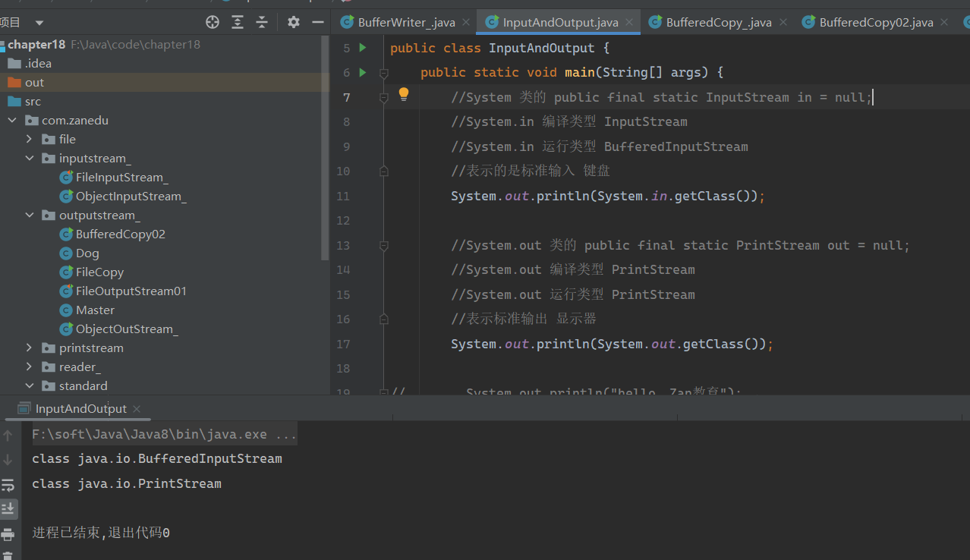Click the Expand All icon in project toolbar
Viewport: 970px width, 560px height.
pyautogui.click(x=238, y=22)
